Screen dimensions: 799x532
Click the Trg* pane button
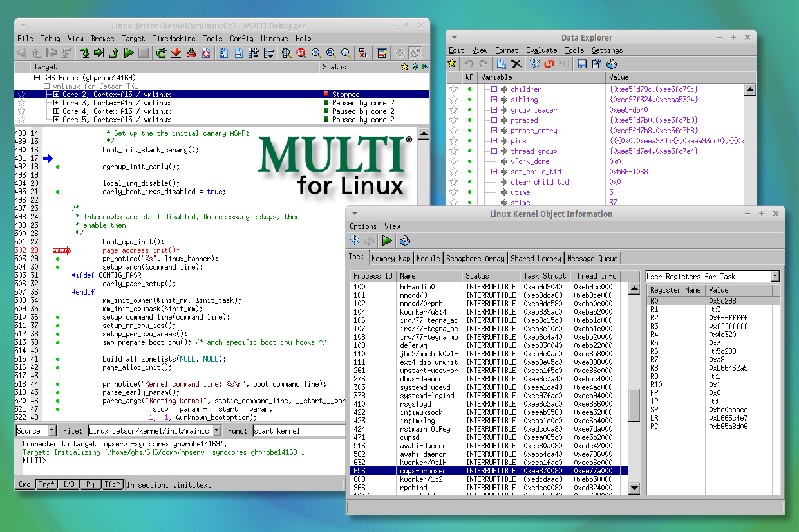point(46,484)
